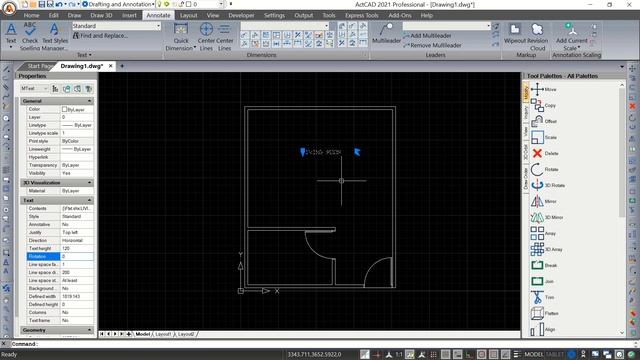Screen dimensions: 640x360
Task: Select the Array tool in Tool Palettes
Action: click(543, 233)
